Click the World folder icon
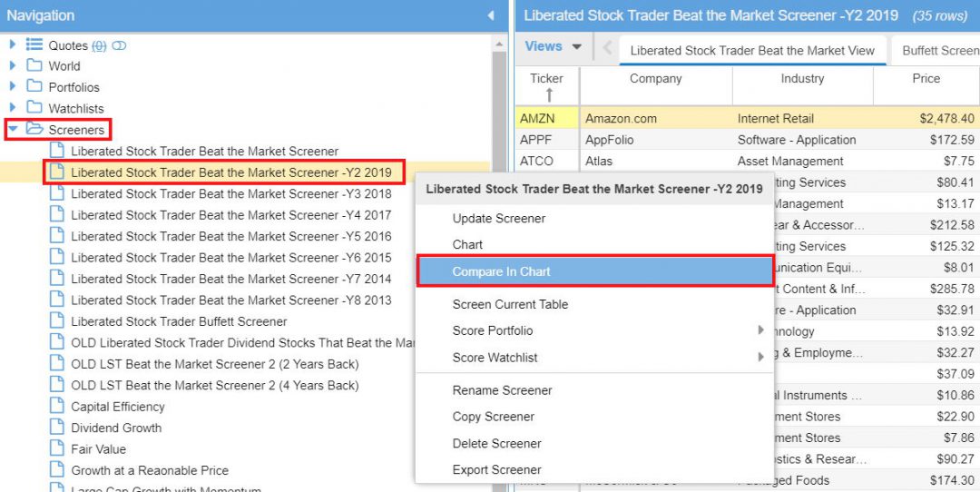 coord(34,65)
